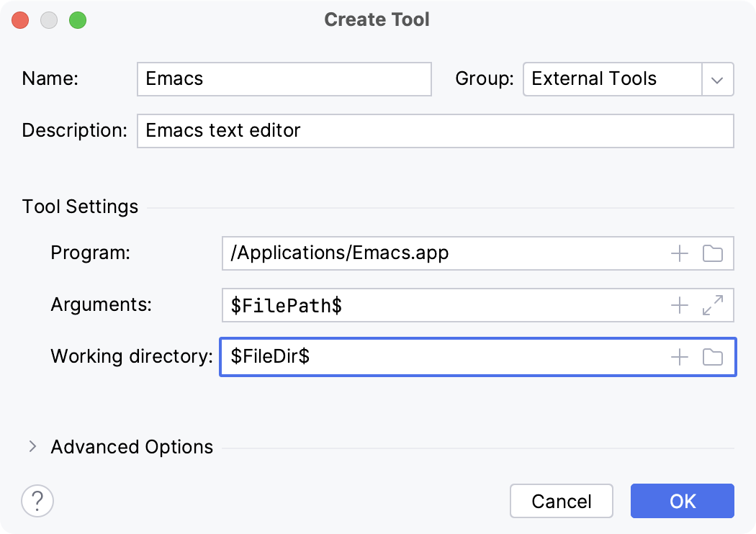Screen dimensions: 756x534
Task: Click the Emacs name text
Action: coord(173,79)
